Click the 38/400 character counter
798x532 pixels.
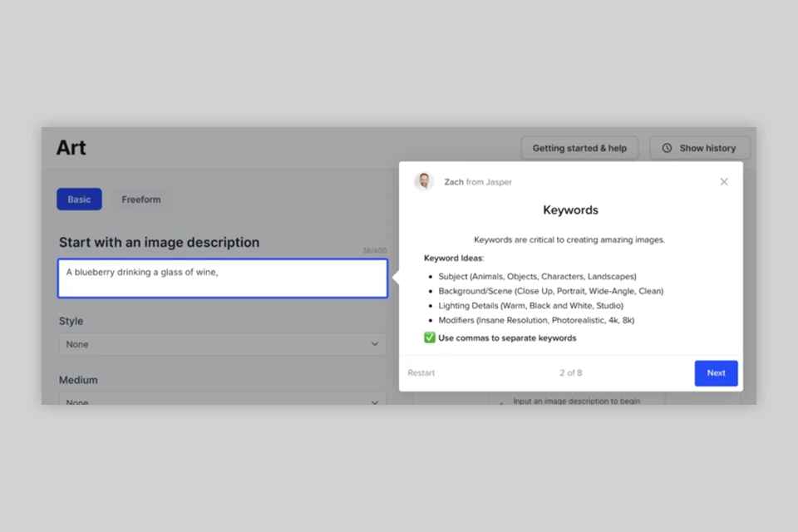[x=374, y=250]
